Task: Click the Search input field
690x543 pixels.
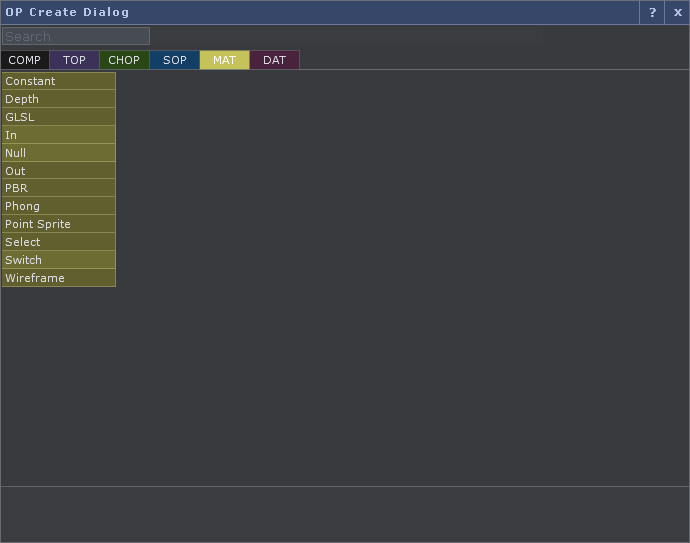Action: 76,36
